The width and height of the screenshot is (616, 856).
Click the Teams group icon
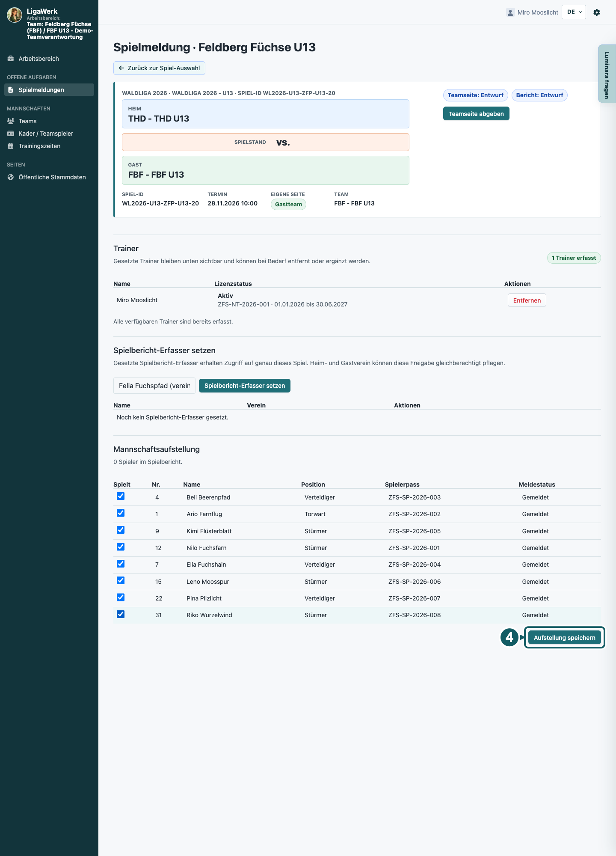pyautogui.click(x=11, y=121)
